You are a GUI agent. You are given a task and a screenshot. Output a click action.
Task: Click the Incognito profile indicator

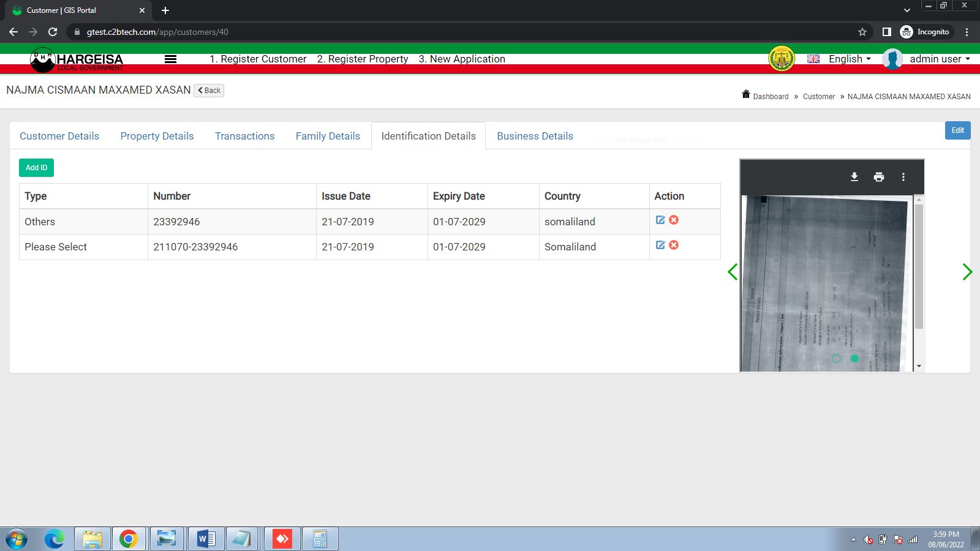[x=925, y=32]
